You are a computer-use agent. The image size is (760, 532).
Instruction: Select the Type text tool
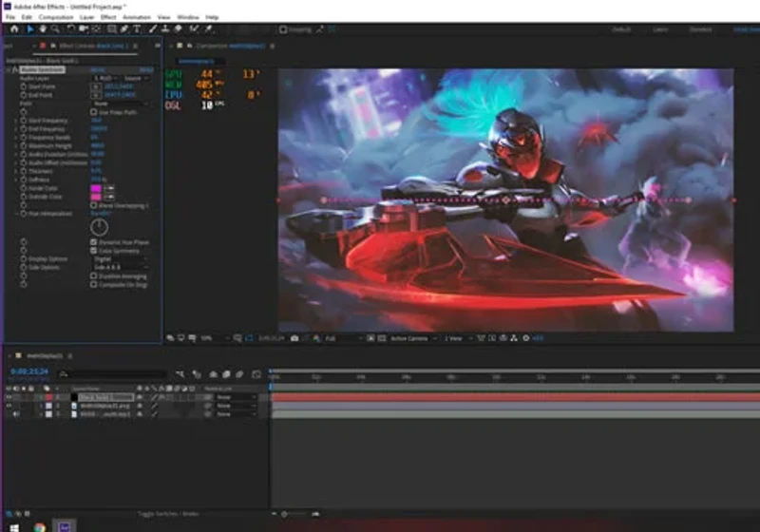tap(137, 29)
